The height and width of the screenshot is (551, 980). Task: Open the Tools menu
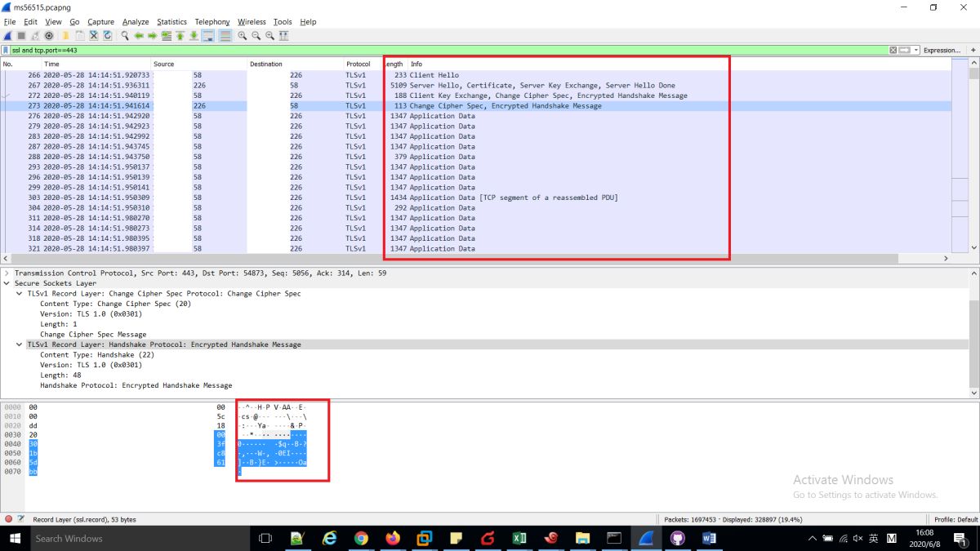point(283,22)
